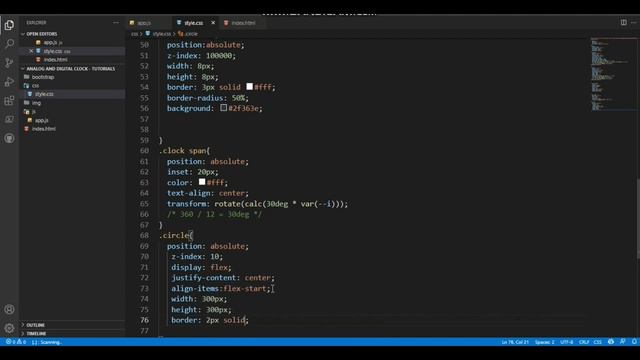Close the style.css editor tab
This screenshot has height=360, width=640.
(x=213, y=23)
